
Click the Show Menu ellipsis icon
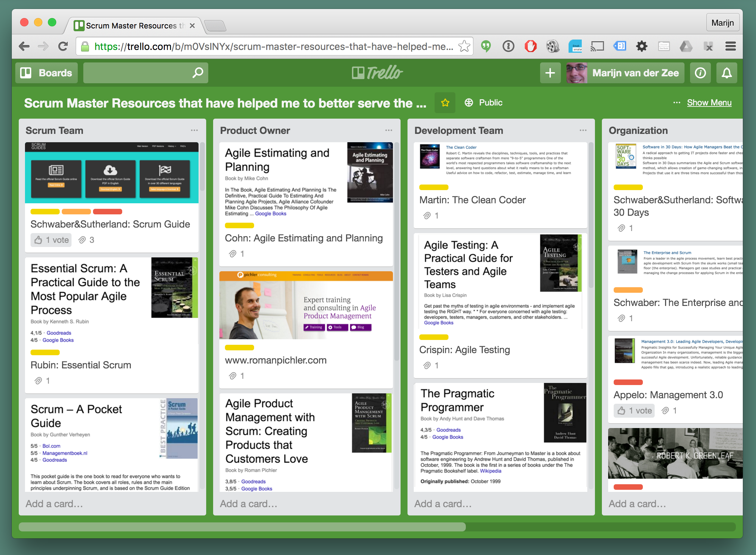click(675, 103)
